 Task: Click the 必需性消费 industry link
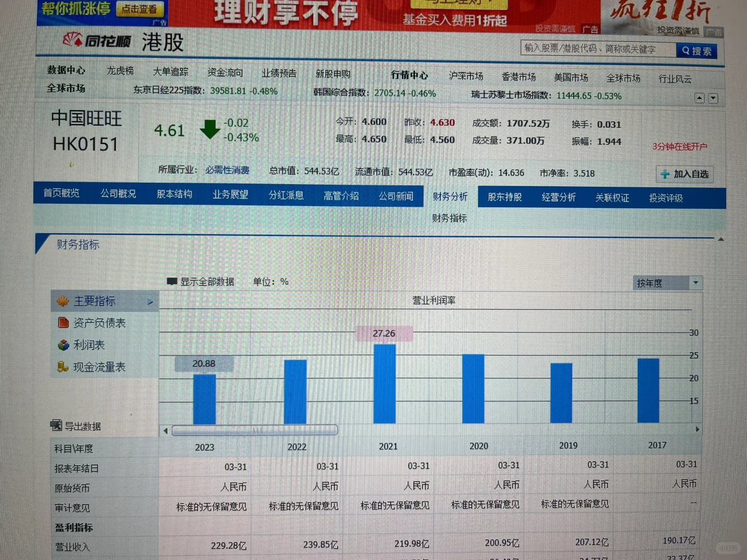pos(227,170)
